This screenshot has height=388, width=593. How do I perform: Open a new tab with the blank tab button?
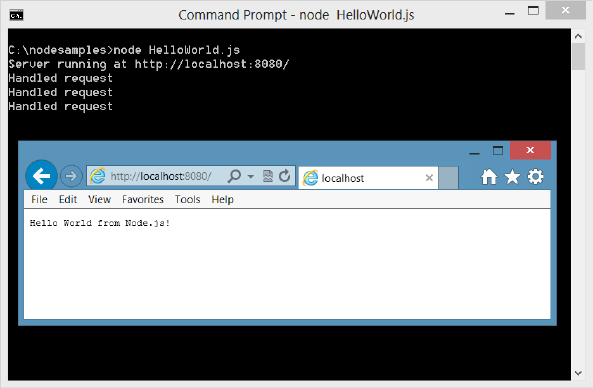pyautogui.click(x=449, y=178)
